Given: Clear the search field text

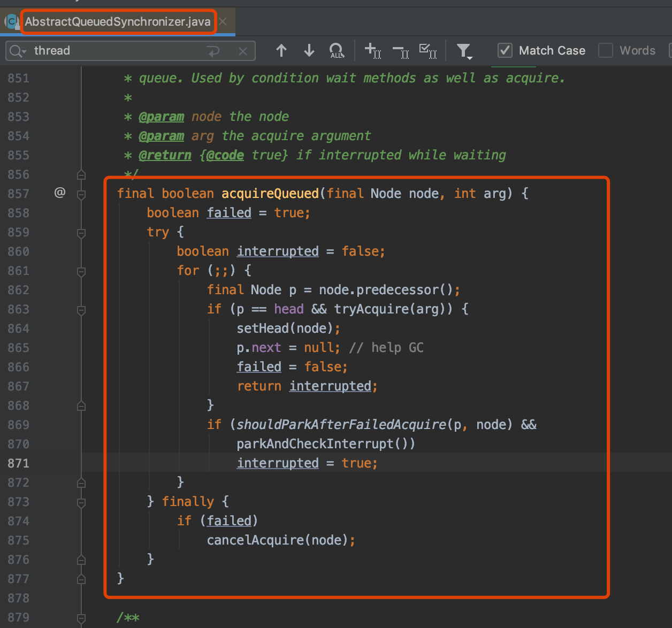Looking at the screenshot, I should click(x=243, y=51).
